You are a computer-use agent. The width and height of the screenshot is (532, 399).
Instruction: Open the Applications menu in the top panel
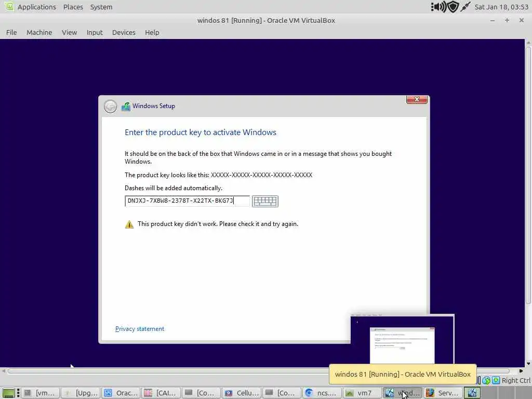(x=37, y=7)
